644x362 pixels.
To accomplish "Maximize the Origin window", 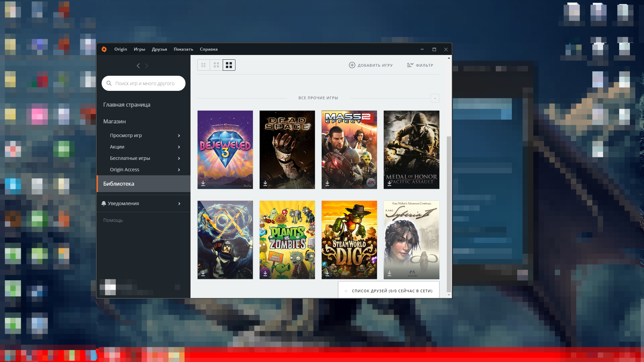I will [x=434, y=49].
